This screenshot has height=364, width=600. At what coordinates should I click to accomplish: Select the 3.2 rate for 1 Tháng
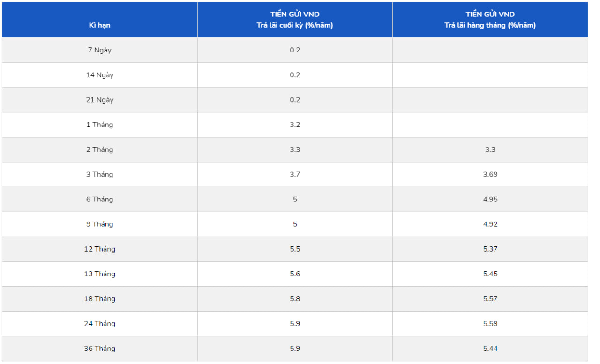(295, 125)
